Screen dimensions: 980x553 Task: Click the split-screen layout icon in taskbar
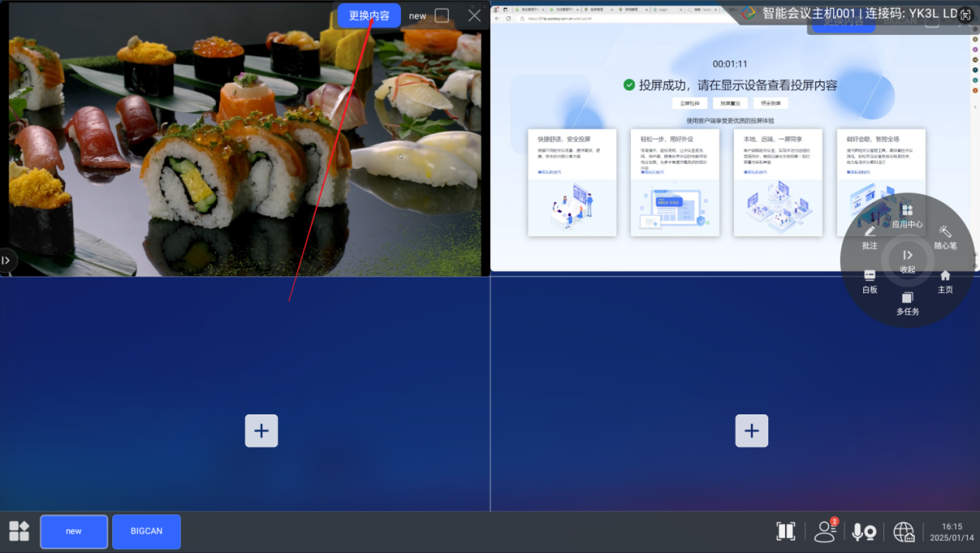[x=786, y=531]
